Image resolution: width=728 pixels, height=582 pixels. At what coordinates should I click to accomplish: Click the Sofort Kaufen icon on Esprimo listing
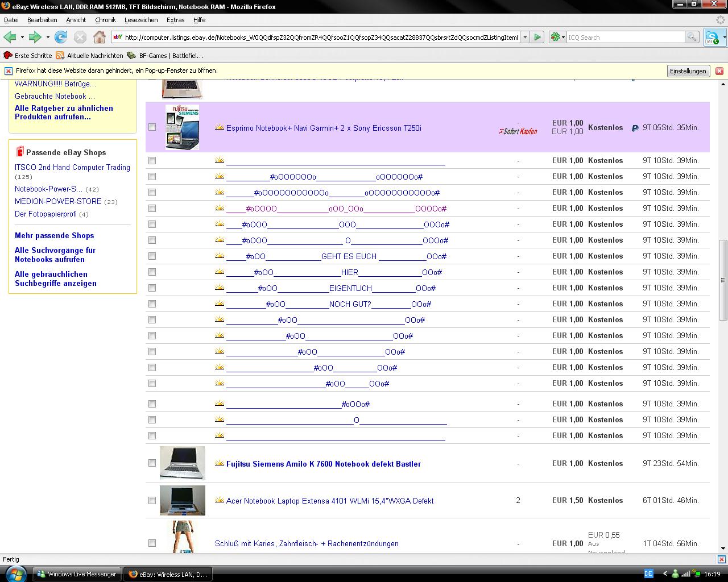[x=518, y=131]
